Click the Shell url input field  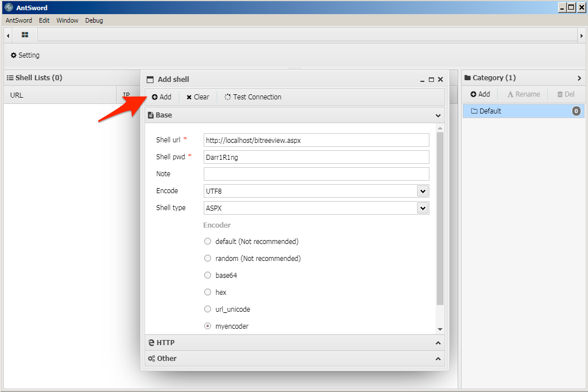tap(316, 140)
